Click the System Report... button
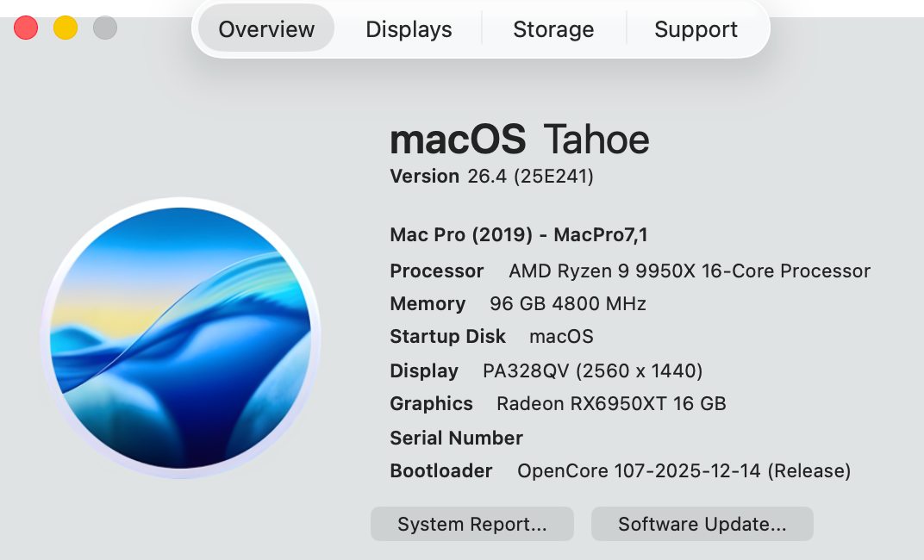 (x=471, y=524)
